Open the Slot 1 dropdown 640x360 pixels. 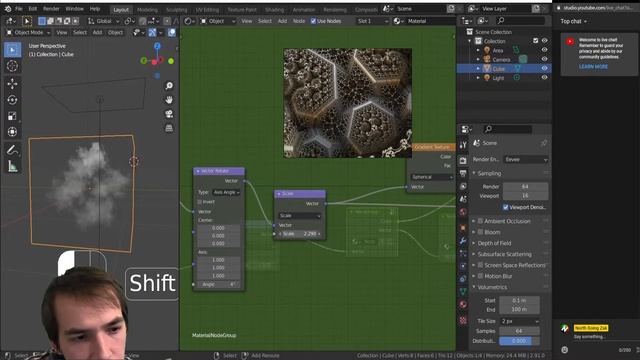point(372,21)
